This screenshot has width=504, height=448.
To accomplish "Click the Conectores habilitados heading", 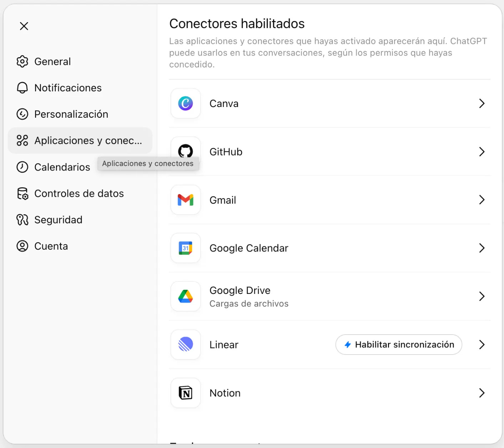I will click(x=237, y=24).
